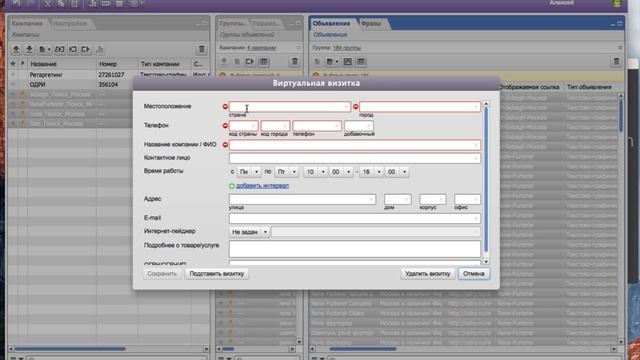The width and height of the screenshot is (640, 360).
Task: Click the код города phone input
Action: pyautogui.click(x=275, y=126)
